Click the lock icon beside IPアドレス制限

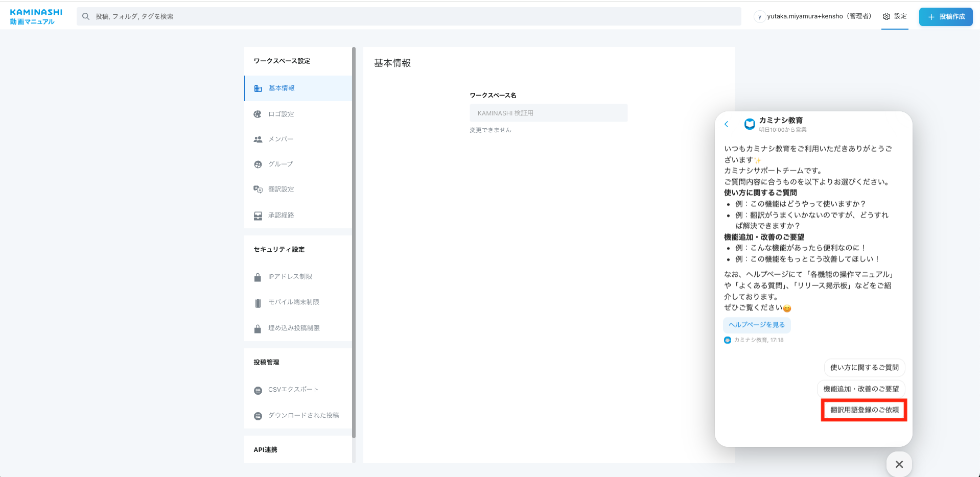[258, 277]
